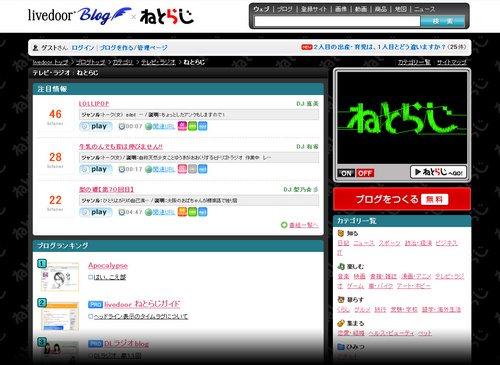Click the green icon in 22-listener row
The width and height of the screenshot is (500, 365).
pos(192,212)
